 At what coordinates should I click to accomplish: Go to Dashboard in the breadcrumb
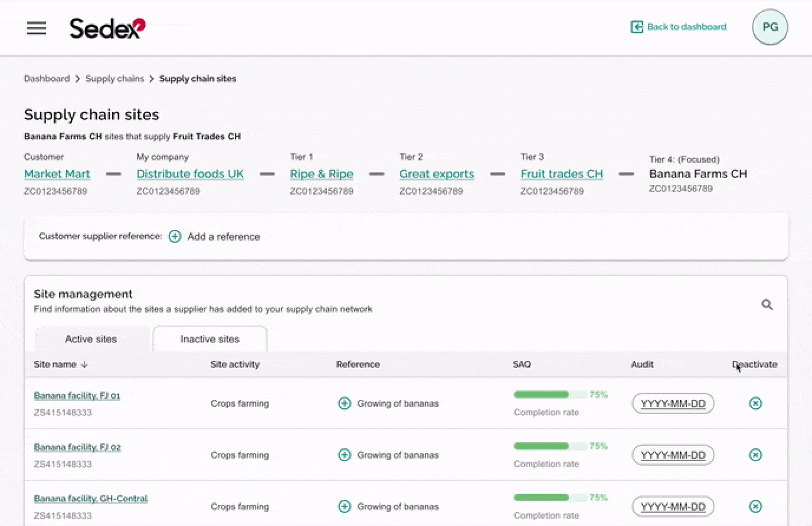point(47,78)
